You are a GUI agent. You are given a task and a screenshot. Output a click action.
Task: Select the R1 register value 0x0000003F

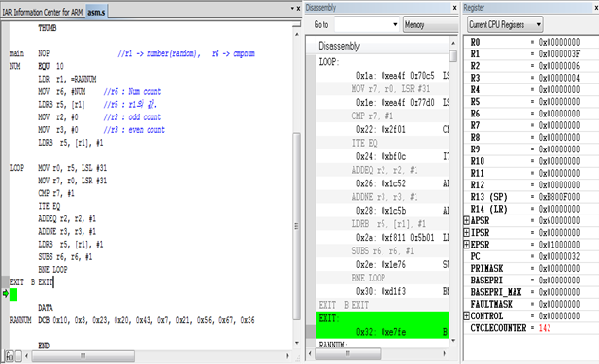[559, 53]
